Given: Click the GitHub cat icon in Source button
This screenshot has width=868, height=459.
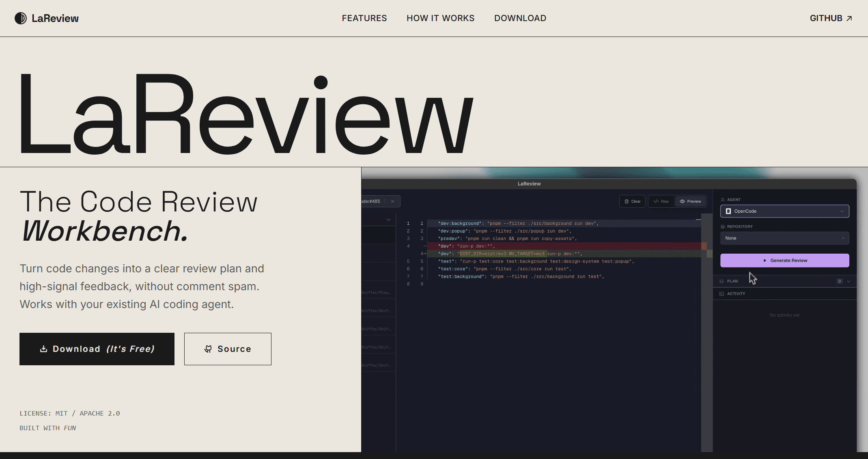Looking at the screenshot, I should [208, 349].
